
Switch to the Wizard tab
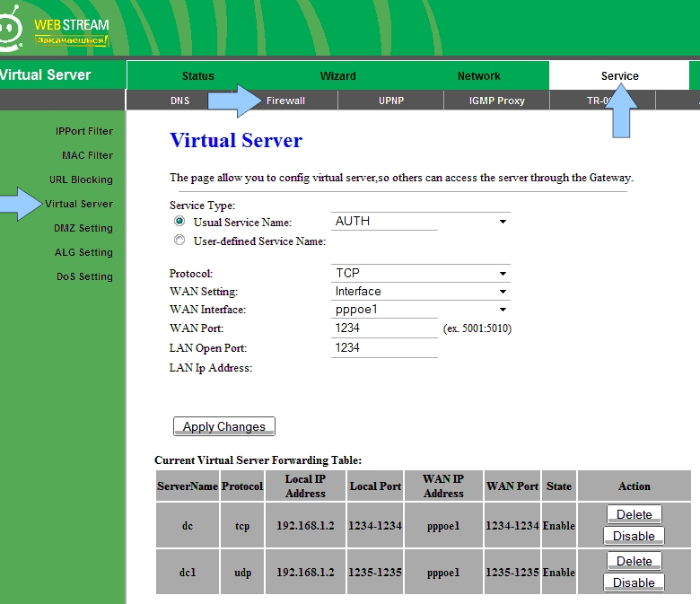(338, 76)
